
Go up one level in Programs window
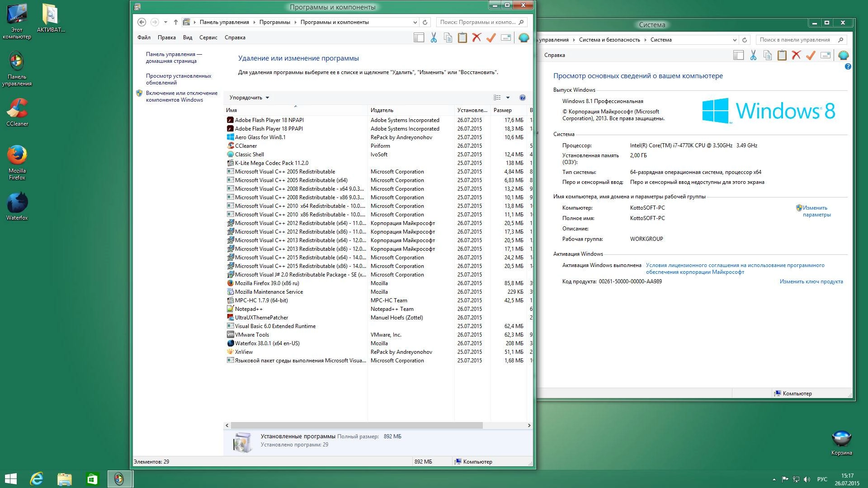coord(175,22)
